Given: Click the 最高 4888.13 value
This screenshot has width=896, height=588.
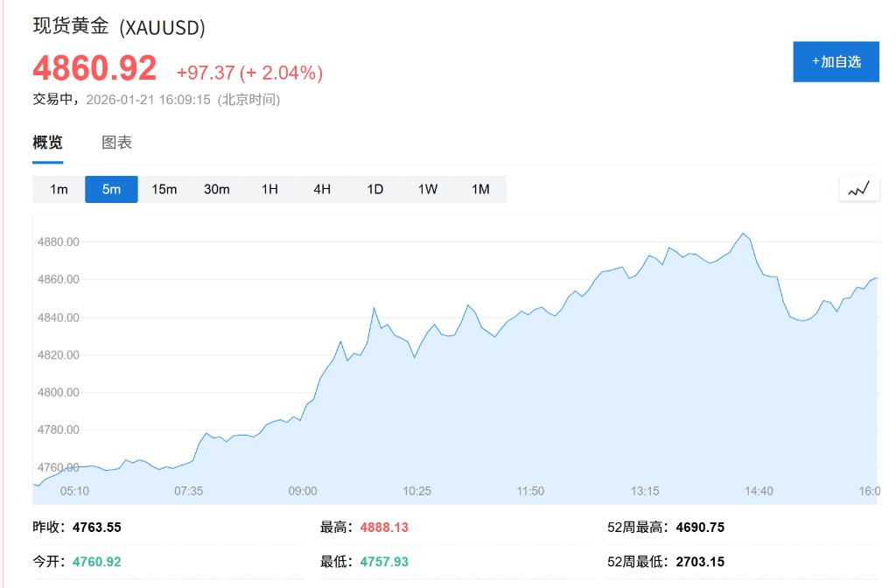Looking at the screenshot, I should click(x=382, y=528).
